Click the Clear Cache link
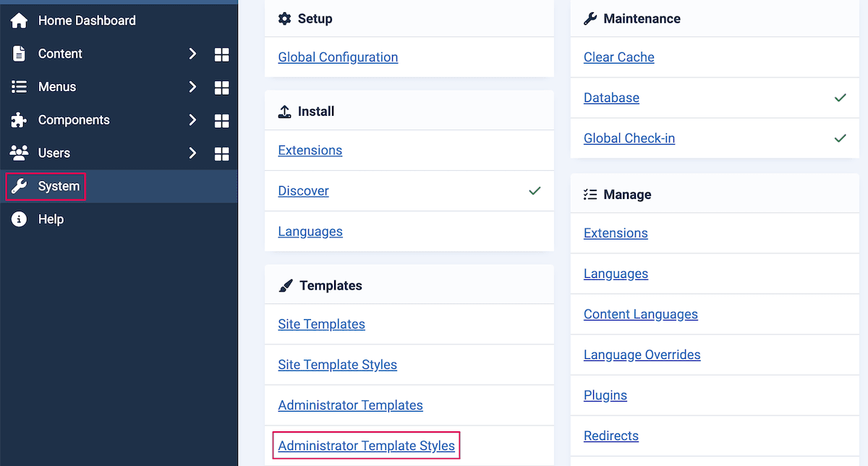Image resolution: width=868 pixels, height=466 pixels. click(x=618, y=57)
